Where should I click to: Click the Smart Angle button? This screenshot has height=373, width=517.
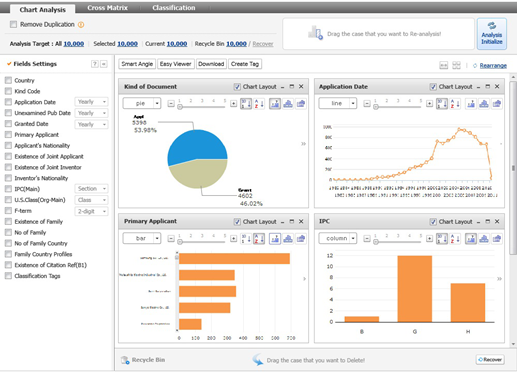tap(137, 64)
